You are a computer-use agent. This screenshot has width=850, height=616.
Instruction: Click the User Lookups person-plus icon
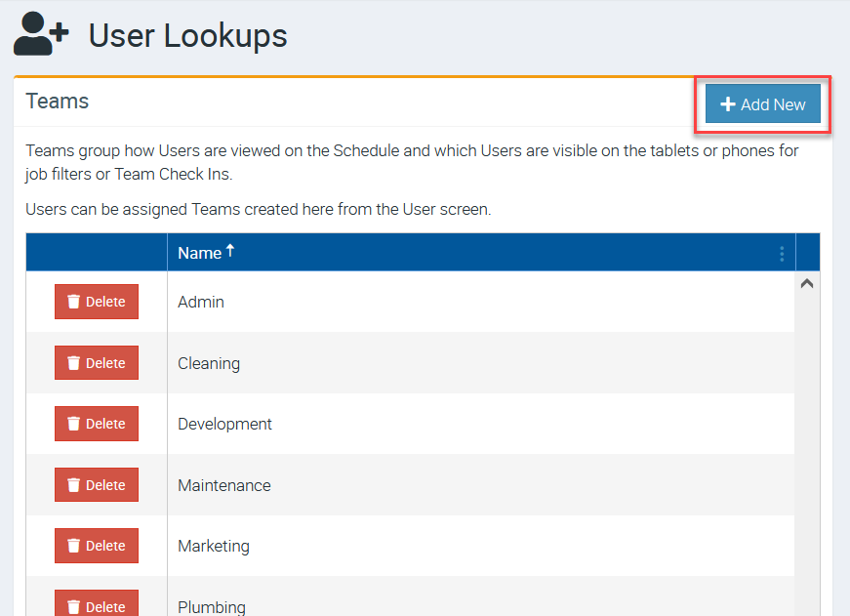41,35
